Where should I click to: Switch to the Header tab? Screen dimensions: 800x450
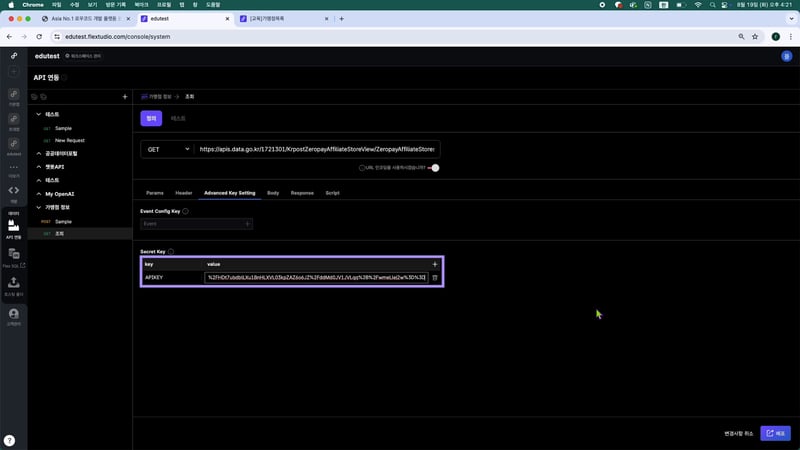[184, 192]
